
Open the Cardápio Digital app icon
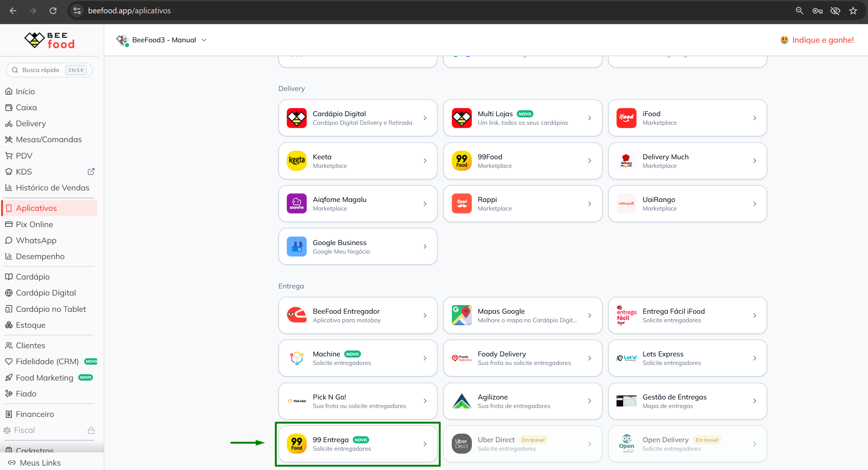tap(296, 118)
